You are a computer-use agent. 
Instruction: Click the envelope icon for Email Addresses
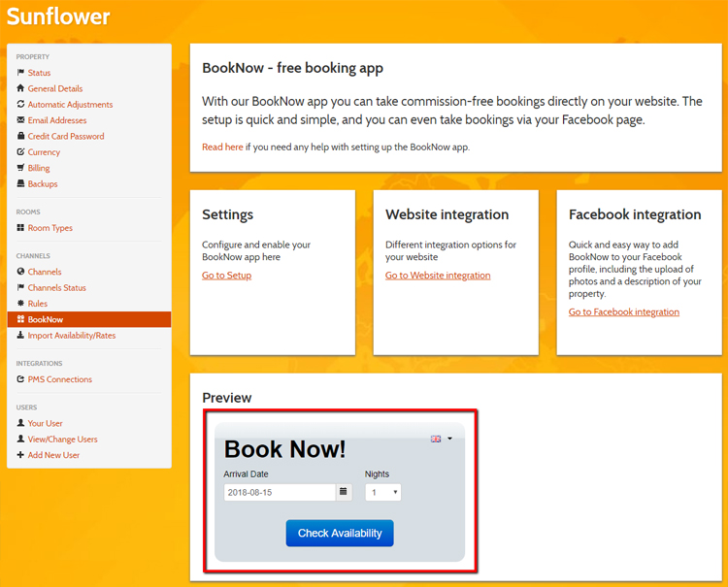coord(20,119)
